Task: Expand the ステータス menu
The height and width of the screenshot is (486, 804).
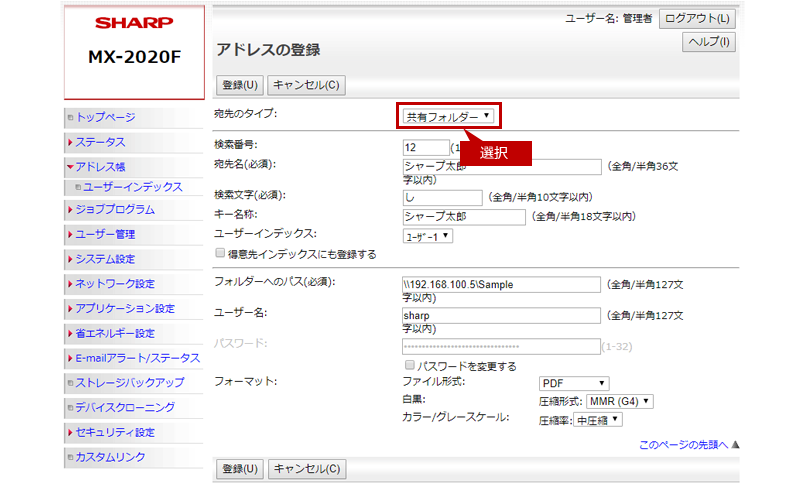Action: (x=100, y=142)
